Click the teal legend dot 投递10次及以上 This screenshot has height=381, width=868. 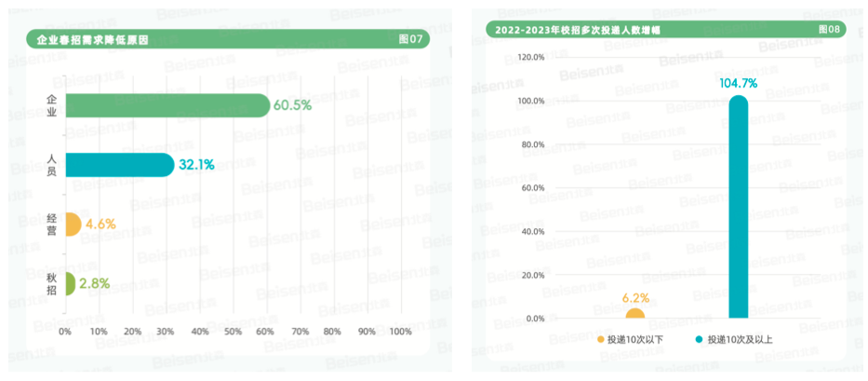click(x=700, y=339)
